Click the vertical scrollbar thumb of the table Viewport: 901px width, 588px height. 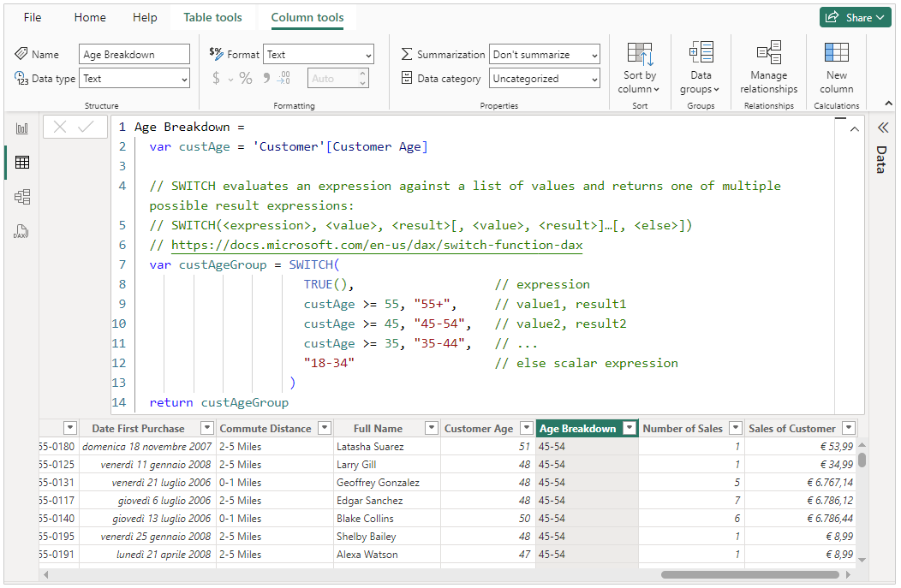click(862, 460)
